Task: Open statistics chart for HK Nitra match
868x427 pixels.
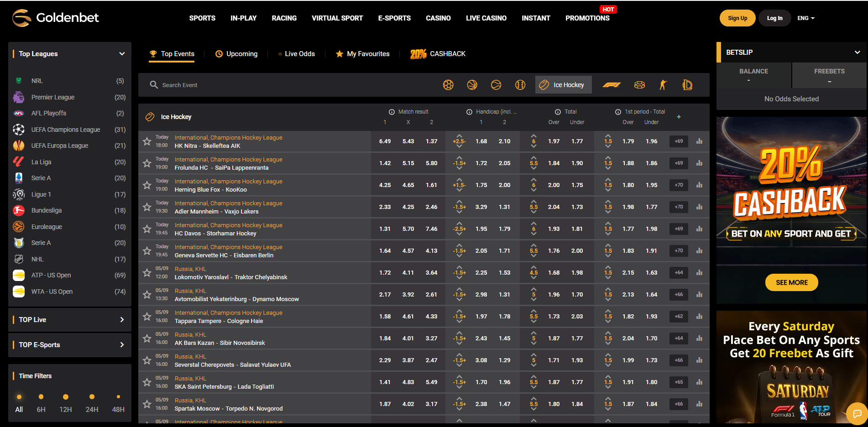Action: [x=699, y=141]
